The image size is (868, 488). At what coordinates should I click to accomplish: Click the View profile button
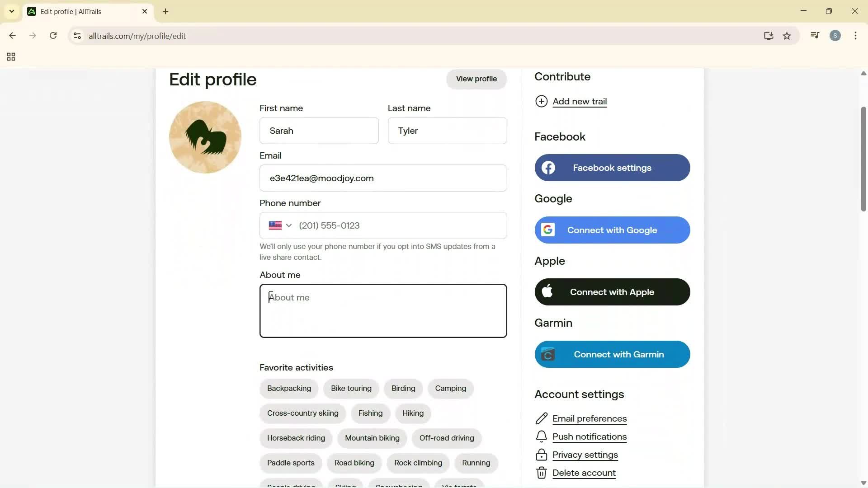[x=476, y=79]
